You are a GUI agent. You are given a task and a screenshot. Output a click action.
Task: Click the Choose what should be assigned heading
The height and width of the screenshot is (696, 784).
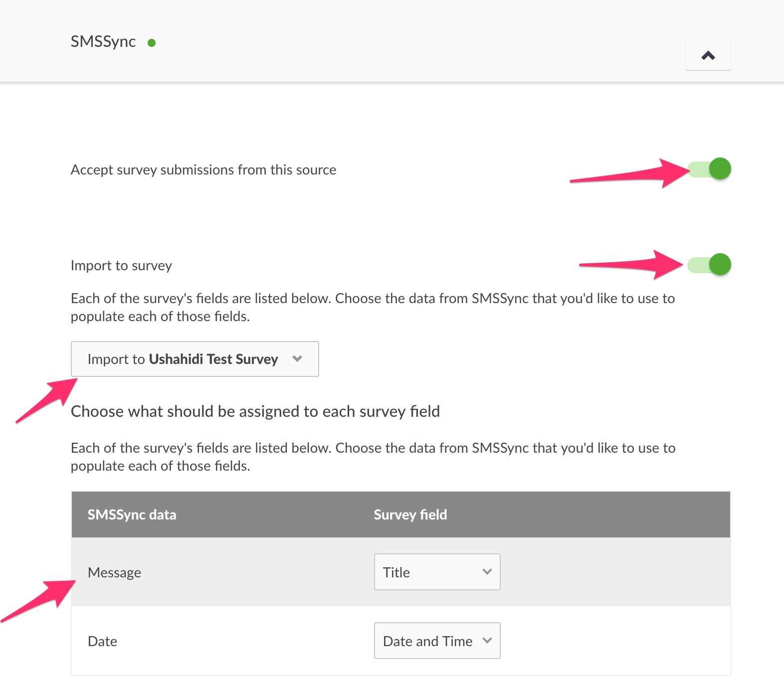(255, 411)
